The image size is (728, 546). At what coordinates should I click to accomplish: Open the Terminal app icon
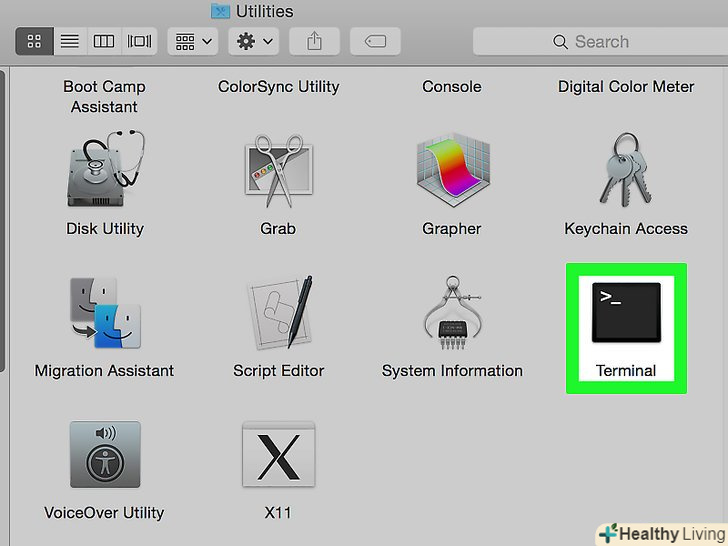[626, 312]
